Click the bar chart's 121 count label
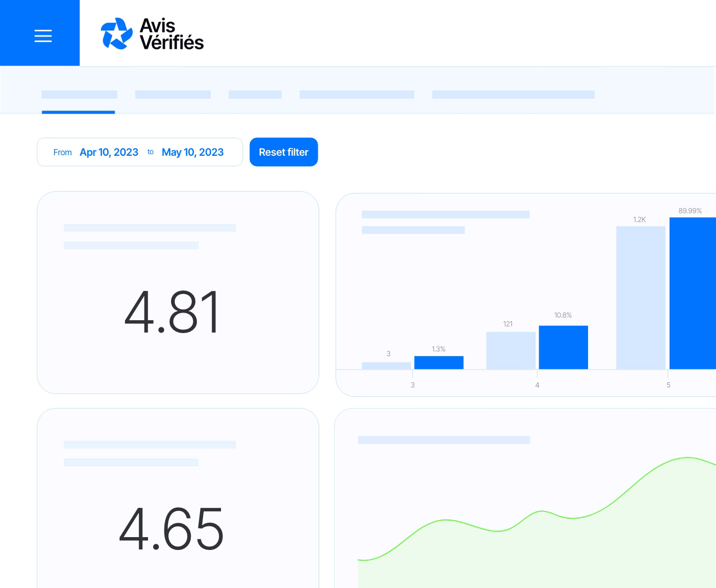The image size is (716, 588). click(x=508, y=324)
